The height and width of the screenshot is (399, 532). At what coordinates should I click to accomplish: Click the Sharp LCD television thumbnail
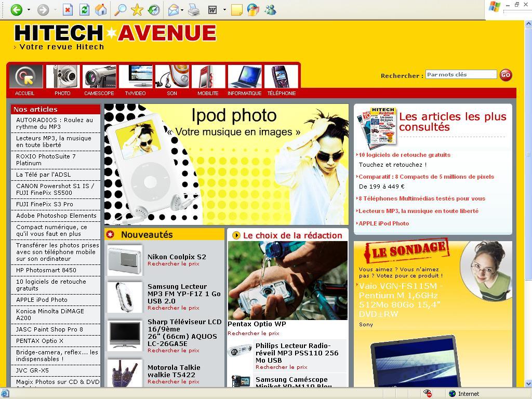(x=125, y=335)
